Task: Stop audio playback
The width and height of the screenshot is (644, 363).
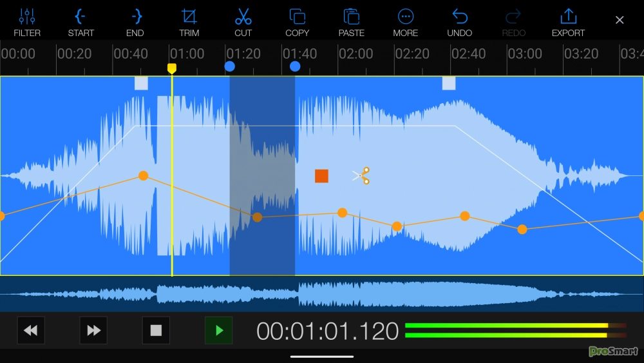Action: [x=156, y=331]
